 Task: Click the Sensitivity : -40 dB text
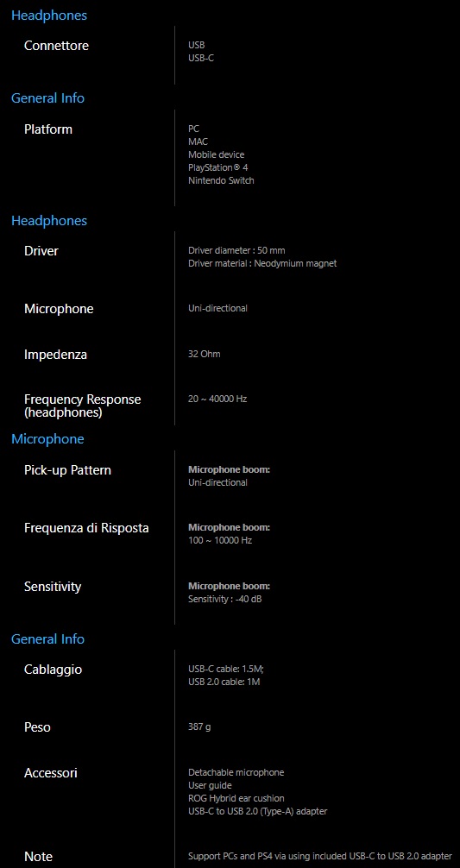point(224,599)
